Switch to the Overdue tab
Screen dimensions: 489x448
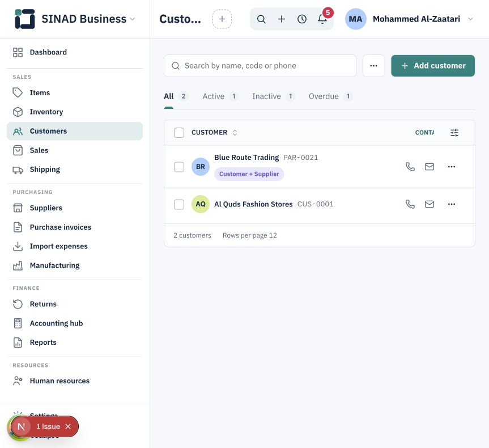coord(330,96)
